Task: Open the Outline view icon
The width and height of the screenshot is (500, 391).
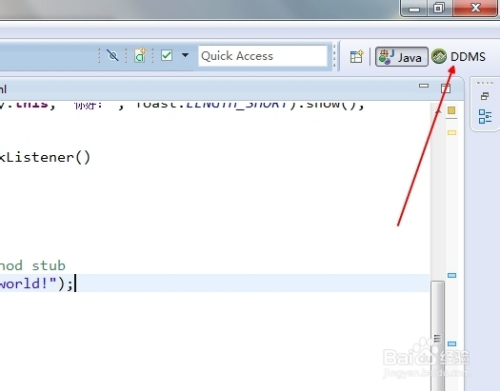Action: 485,116
